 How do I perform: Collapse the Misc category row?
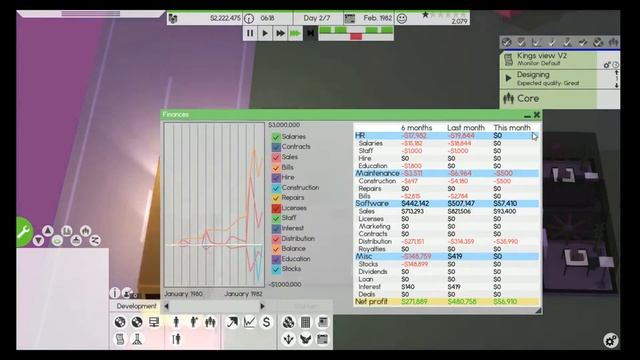447,256
